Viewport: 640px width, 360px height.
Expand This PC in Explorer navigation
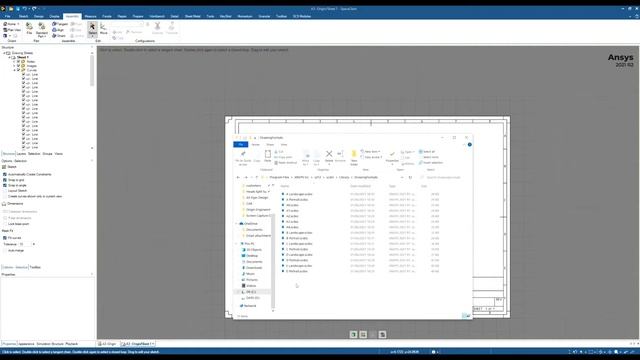(x=236, y=244)
